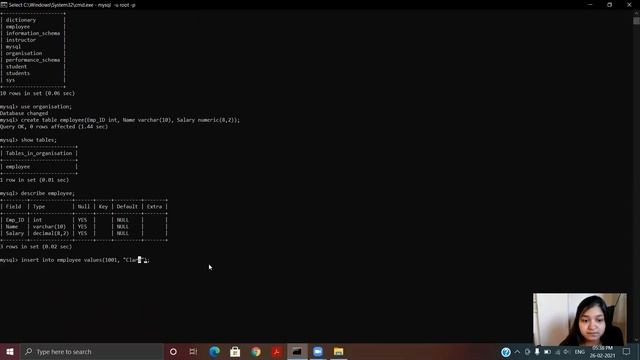
Task: Launch Google Chrome from the taskbar
Action: [x=256, y=351]
